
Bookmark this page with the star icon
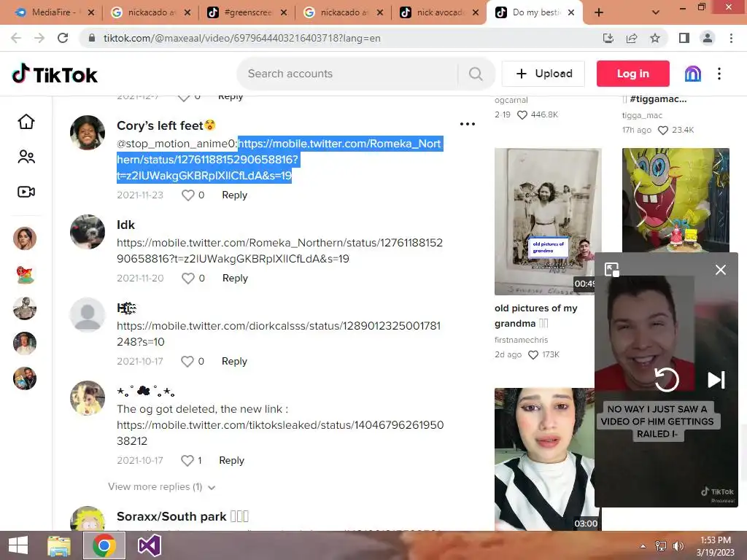(x=655, y=38)
